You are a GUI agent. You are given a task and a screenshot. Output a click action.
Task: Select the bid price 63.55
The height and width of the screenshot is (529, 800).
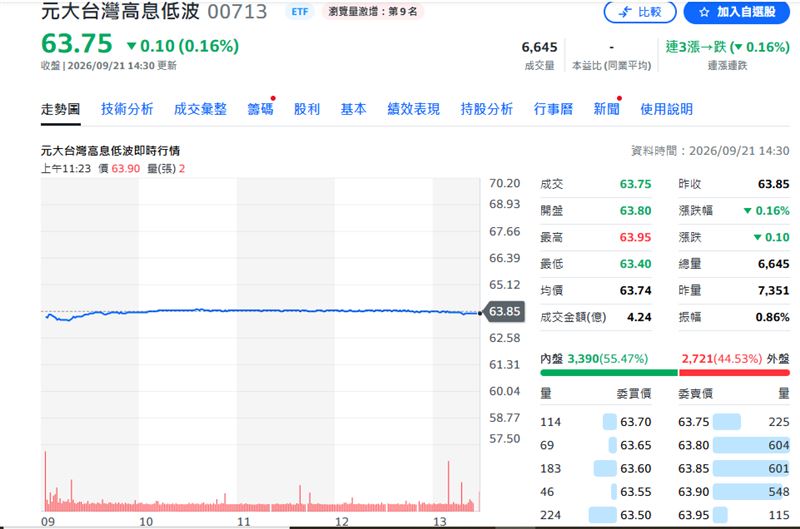tap(635, 492)
